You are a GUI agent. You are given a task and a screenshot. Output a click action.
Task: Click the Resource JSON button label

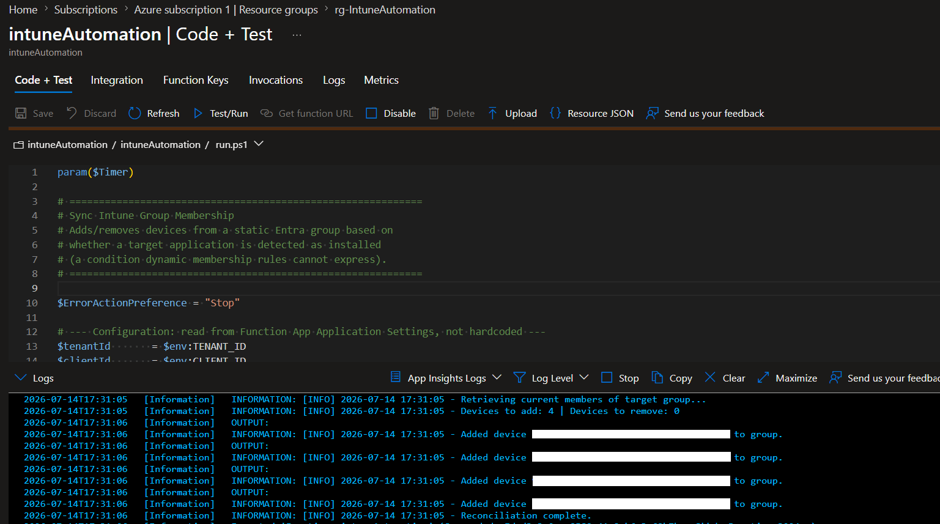pos(601,113)
